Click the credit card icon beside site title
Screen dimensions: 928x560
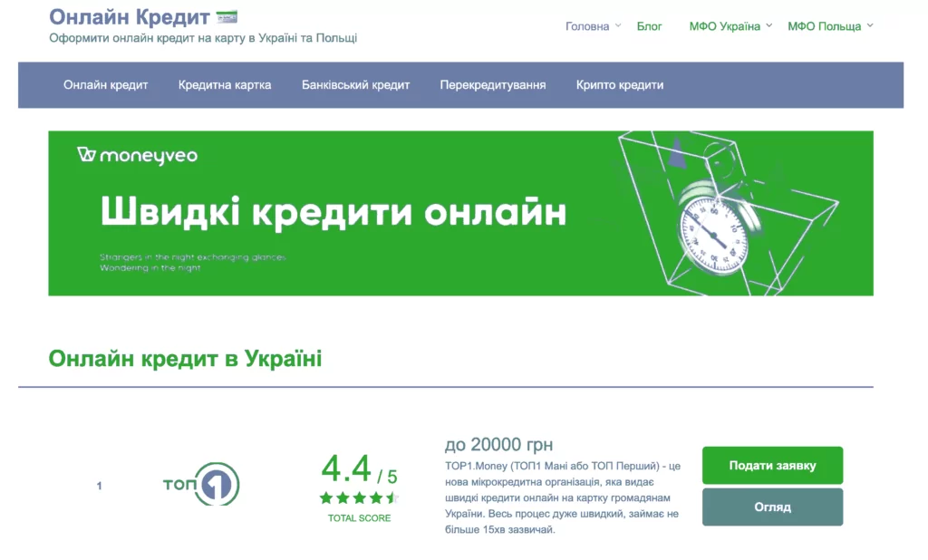coord(227,17)
